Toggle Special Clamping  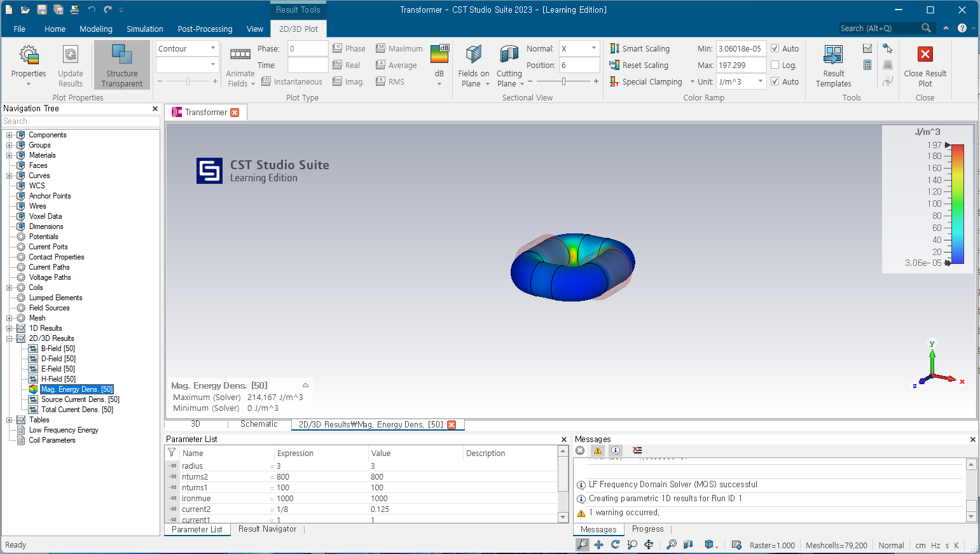tap(645, 81)
